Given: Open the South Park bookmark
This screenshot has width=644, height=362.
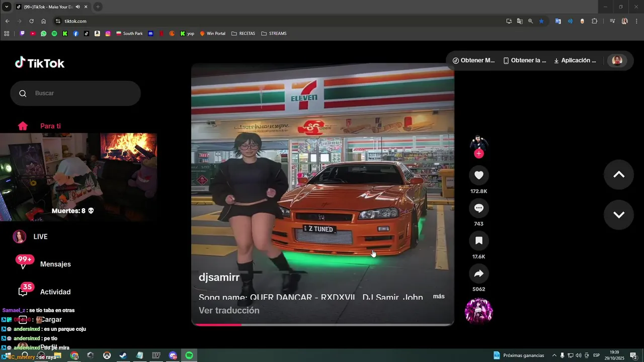Looking at the screenshot, I should [x=129, y=34].
